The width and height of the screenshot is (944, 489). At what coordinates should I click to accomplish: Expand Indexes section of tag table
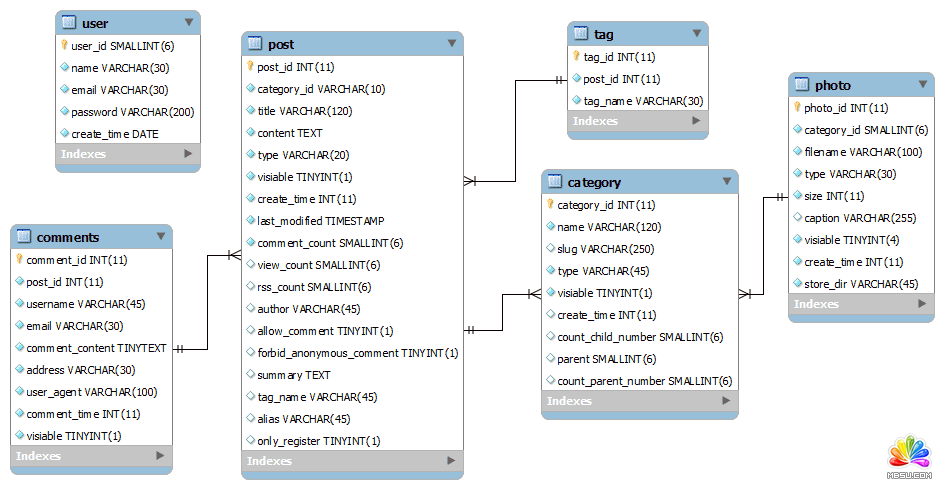[x=696, y=121]
